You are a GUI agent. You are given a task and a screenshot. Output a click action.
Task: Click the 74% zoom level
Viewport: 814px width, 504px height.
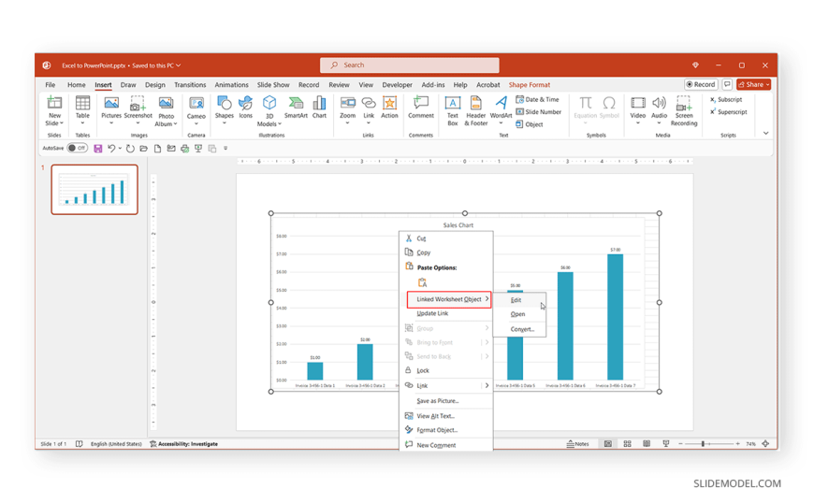point(750,444)
